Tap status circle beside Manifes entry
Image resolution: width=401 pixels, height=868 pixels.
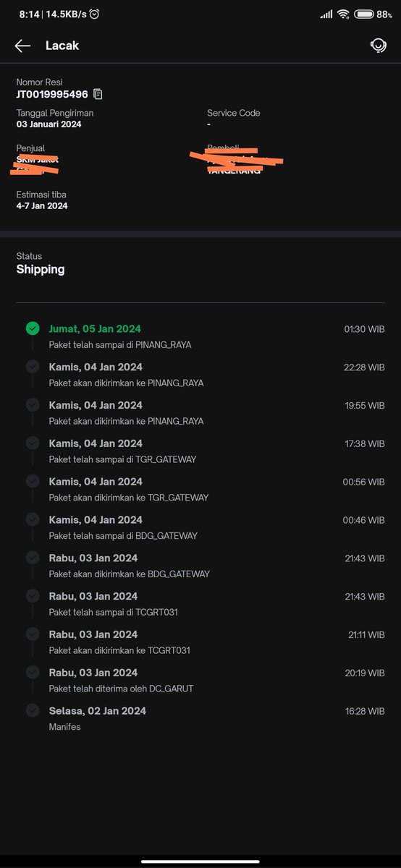tap(33, 710)
